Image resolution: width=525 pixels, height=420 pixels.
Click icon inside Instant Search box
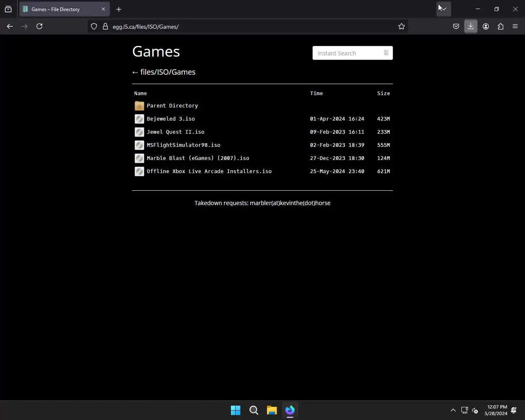coord(386,53)
